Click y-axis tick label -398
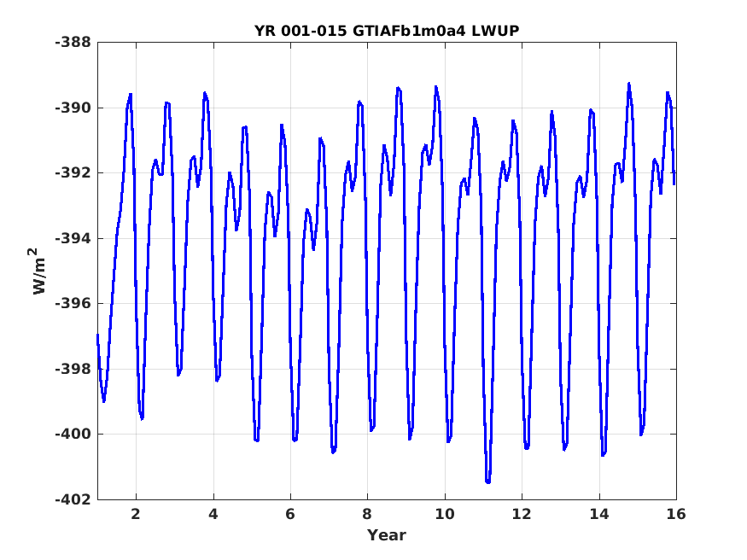The image size is (747, 560). click(x=73, y=369)
